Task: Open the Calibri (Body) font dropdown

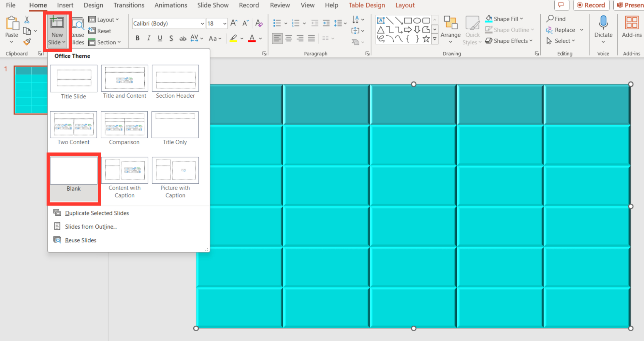Action: [168, 23]
